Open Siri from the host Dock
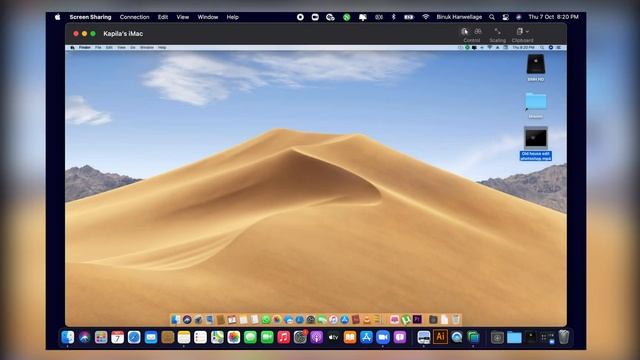Image resolution: width=640 pixels, height=360 pixels. click(84, 337)
